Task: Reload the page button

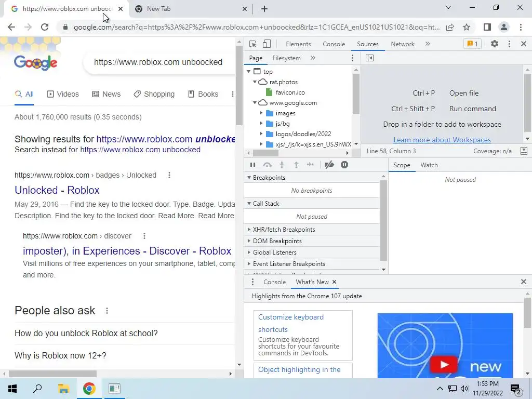Action: pyautogui.click(x=45, y=27)
